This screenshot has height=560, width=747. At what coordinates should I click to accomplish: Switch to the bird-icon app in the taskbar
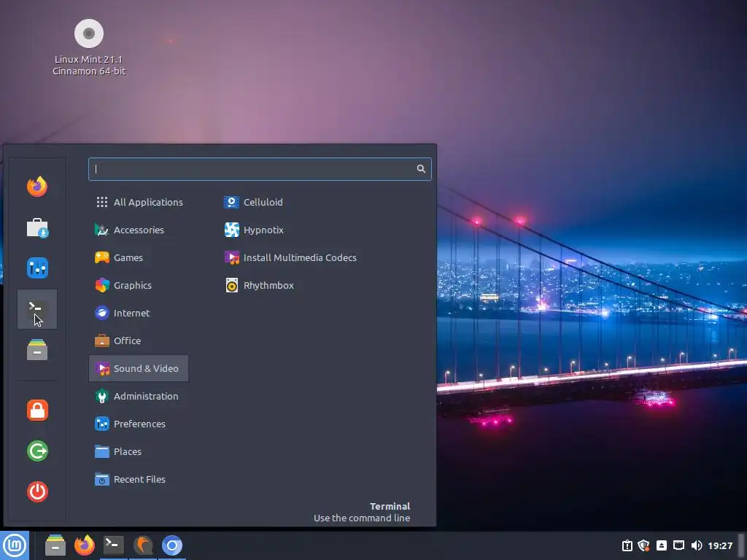(x=143, y=545)
